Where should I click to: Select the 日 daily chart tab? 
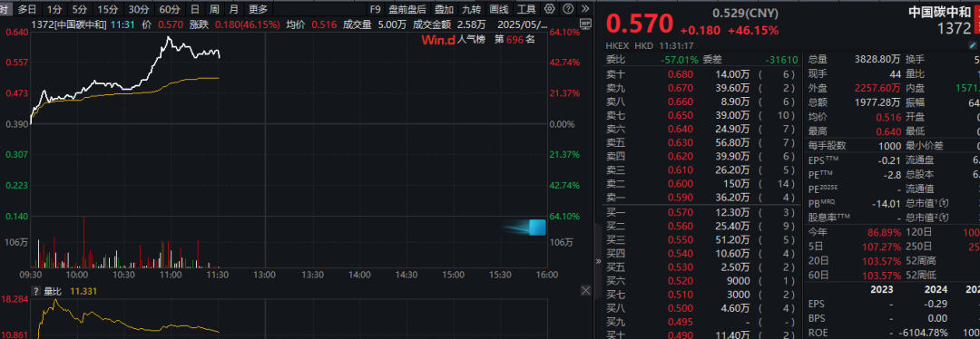(x=195, y=9)
